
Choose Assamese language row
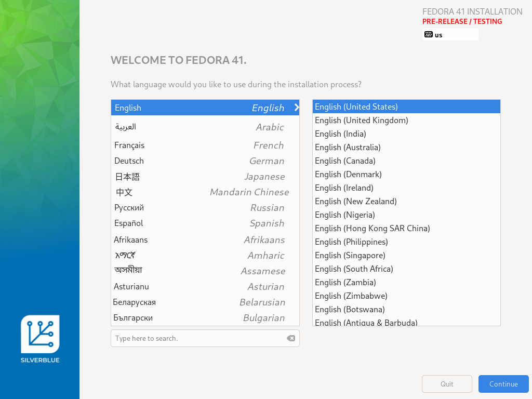[x=205, y=271]
